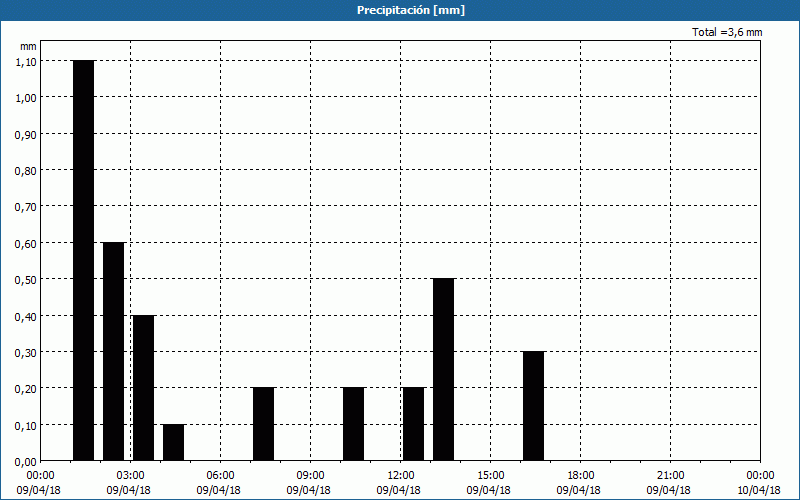Viewport: 800px width, 500px height.
Task: Click the 0,80 y-axis label
Action: (26, 171)
